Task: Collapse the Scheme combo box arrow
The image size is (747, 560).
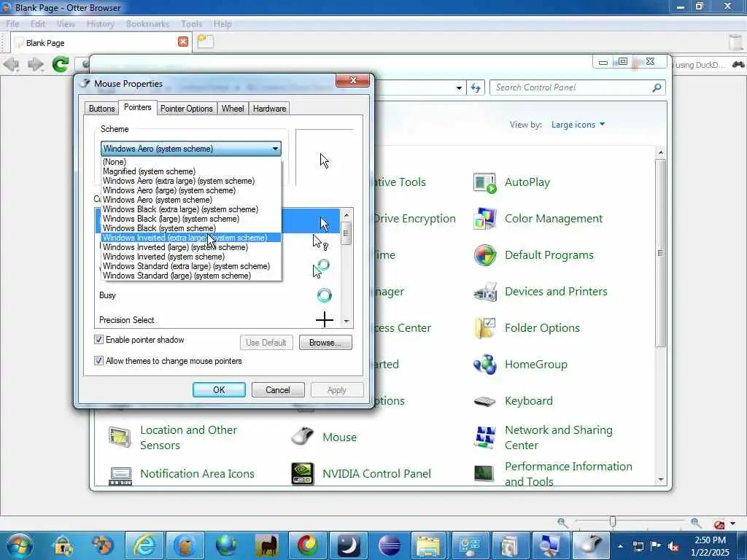Action: [275, 149]
